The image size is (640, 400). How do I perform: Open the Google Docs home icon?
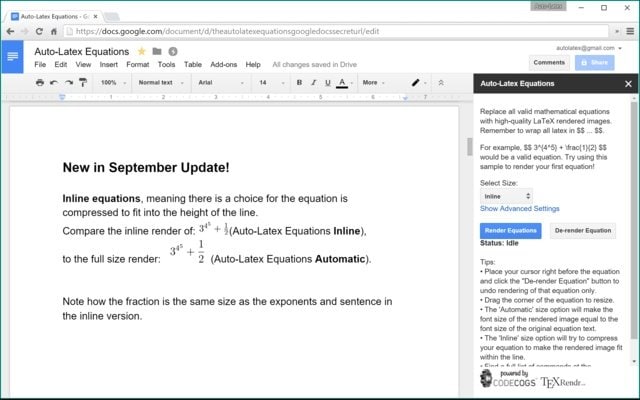[x=12, y=57]
